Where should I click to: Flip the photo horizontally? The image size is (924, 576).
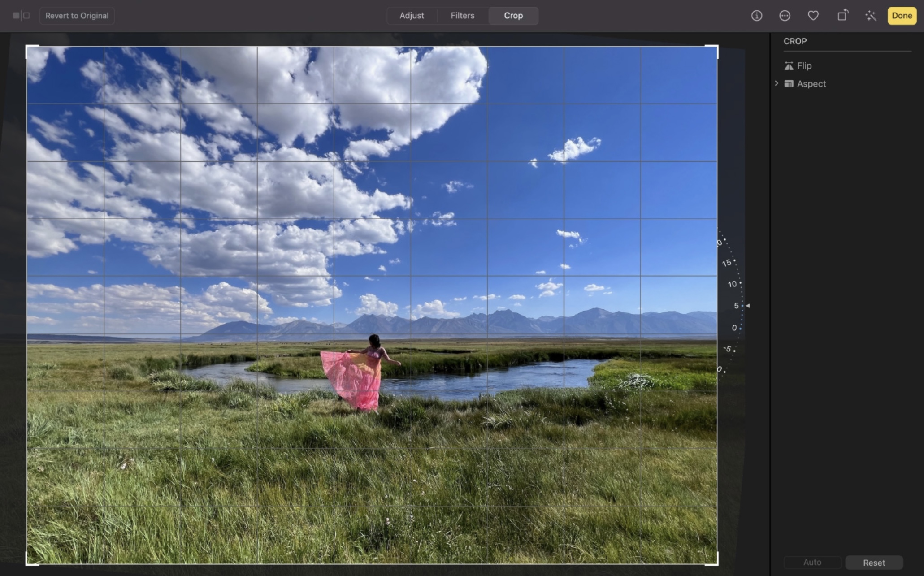[x=789, y=66]
